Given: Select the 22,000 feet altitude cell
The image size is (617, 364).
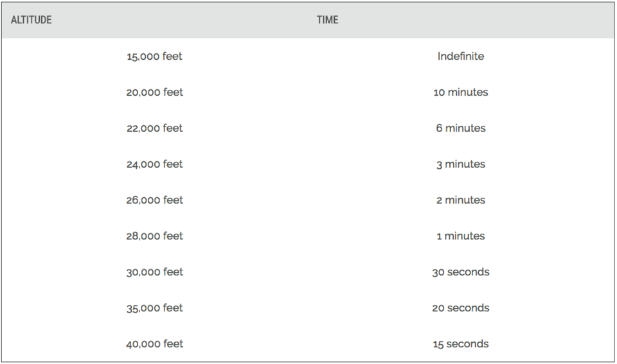Looking at the screenshot, I should 154,128.
